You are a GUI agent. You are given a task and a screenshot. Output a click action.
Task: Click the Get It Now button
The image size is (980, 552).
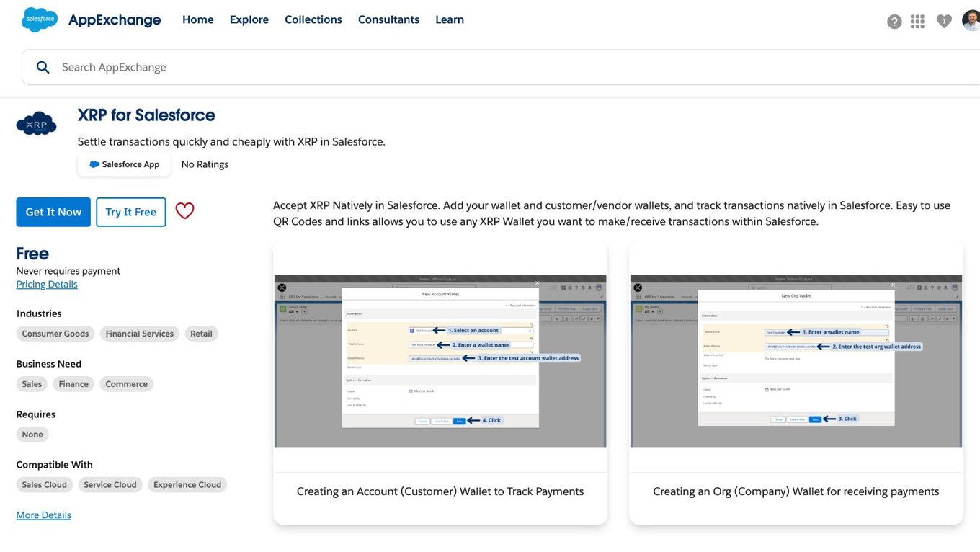[x=53, y=212]
